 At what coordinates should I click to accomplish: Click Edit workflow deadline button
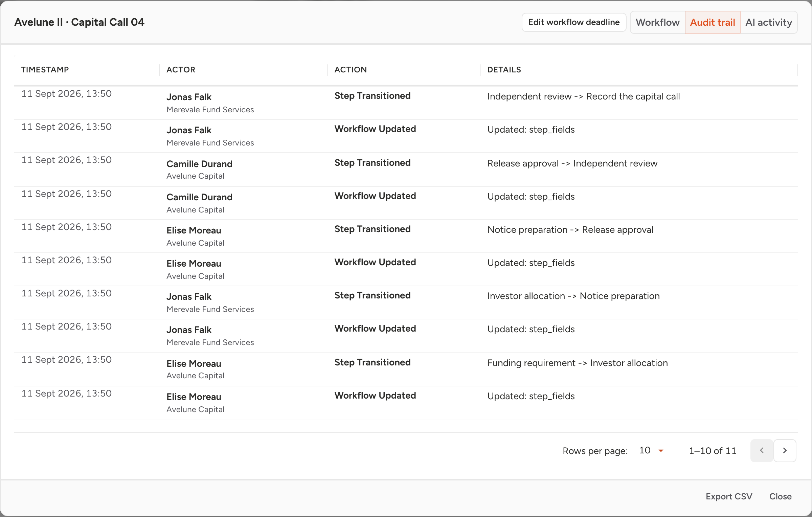574,22
